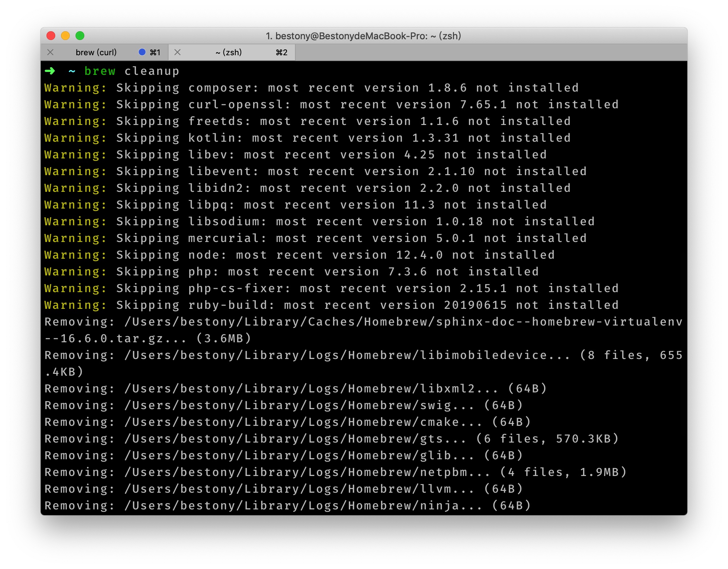This screenshot has height=569, width=728.
Task: Click the red close window button
Action: tap(51, 36)
